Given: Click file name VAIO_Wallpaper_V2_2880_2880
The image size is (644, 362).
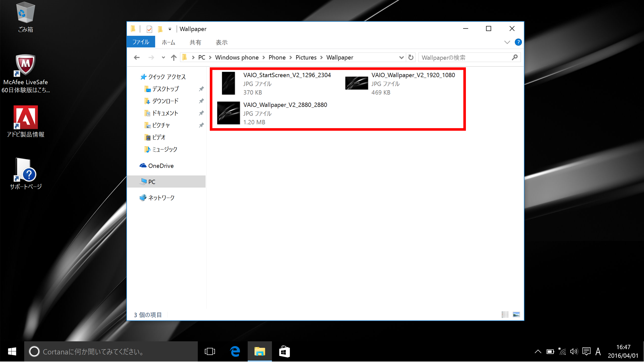Looking at the screenshot, I should pos(285,105).
